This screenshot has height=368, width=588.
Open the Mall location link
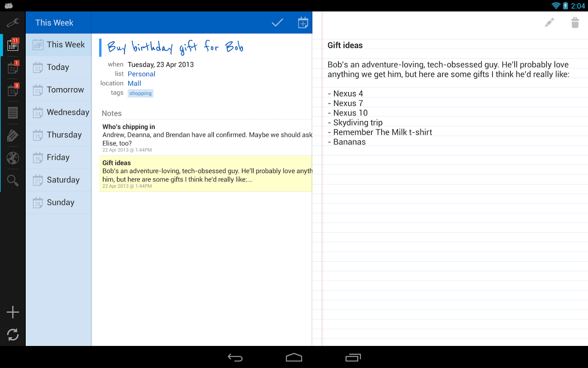[x=134, y=83]
